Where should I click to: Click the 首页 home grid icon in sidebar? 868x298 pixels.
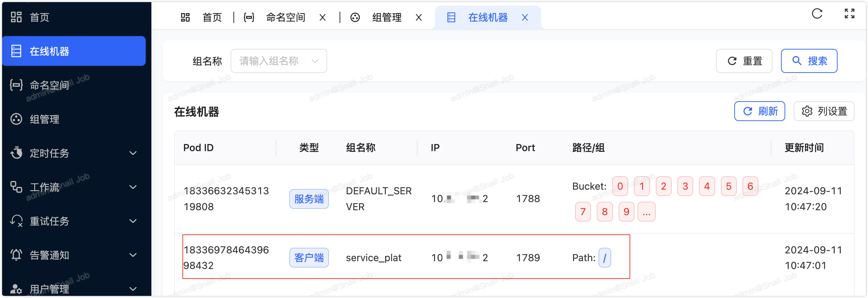pyautogui.click(x=16, y=17)
